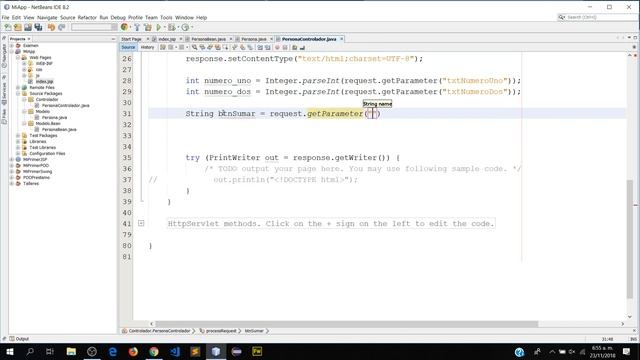Click the Chrome icon in the taskbar
Viewport: 640px width, 360px height.
tap(154, 351)
